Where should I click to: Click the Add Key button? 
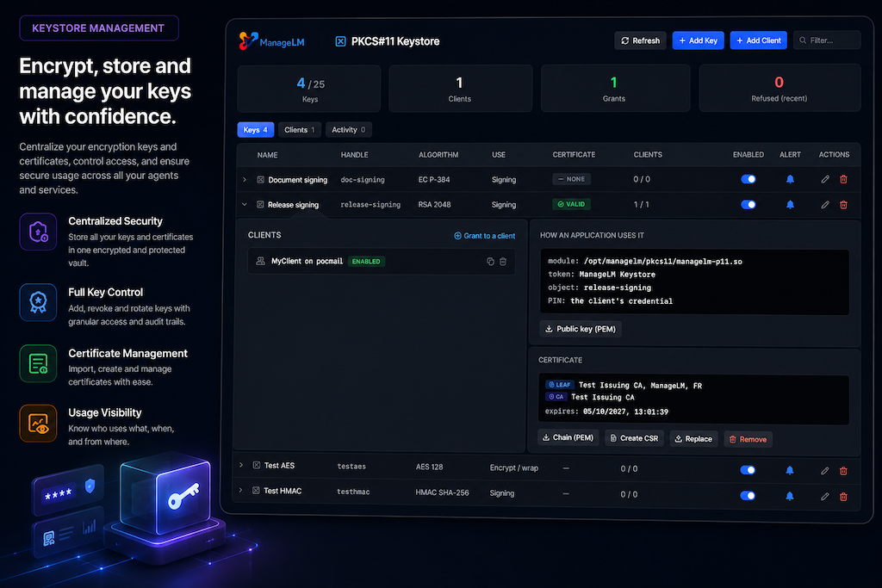[x=698, y=40]
